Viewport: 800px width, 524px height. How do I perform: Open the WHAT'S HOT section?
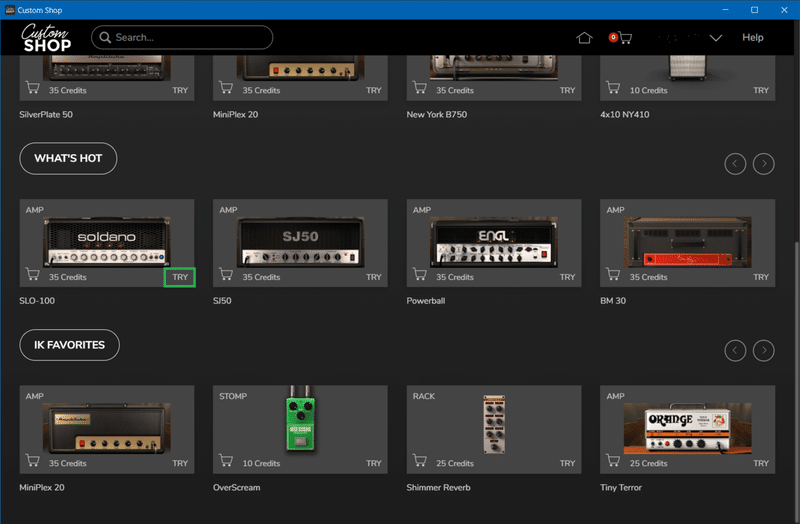click(68, 158)
